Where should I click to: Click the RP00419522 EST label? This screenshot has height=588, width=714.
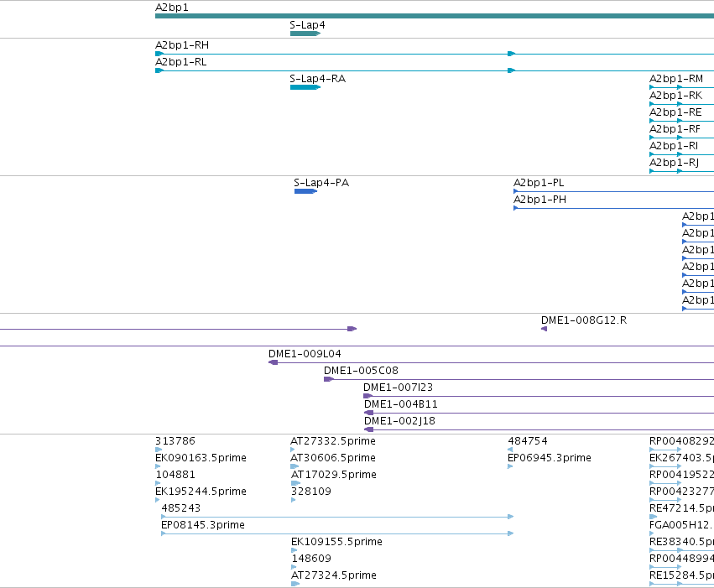[x=681, y=475]
